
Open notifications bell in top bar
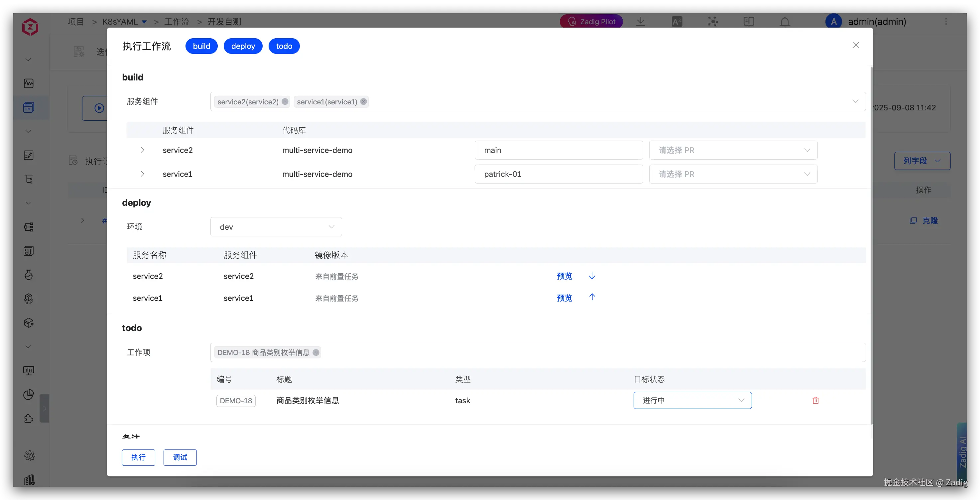(785, 22)
